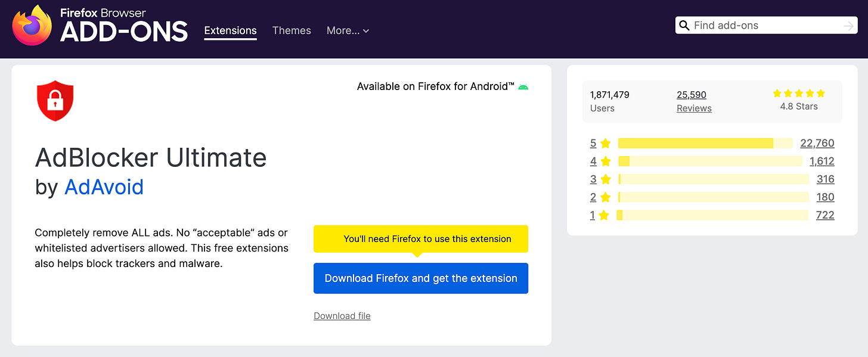Click the AdBlocker Ultimate red shield icon
Screen dimensions: 868x357
click(55, 101)
